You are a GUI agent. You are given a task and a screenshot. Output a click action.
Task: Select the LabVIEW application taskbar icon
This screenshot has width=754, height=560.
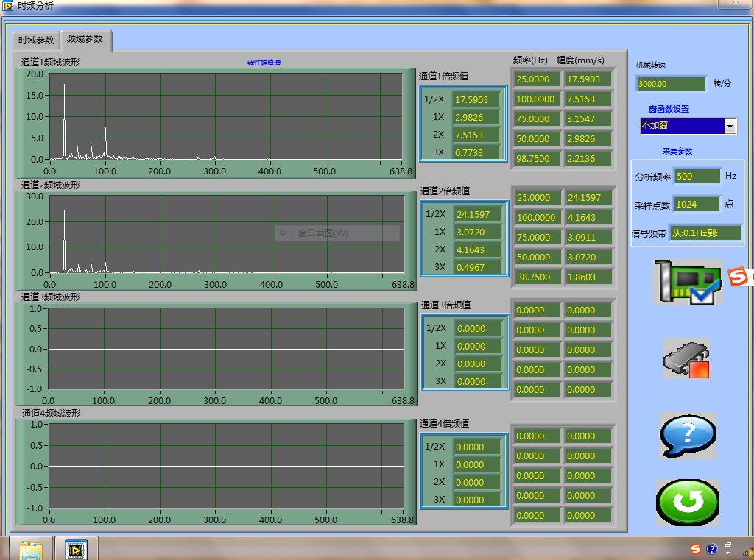click(x=75, y=549)
